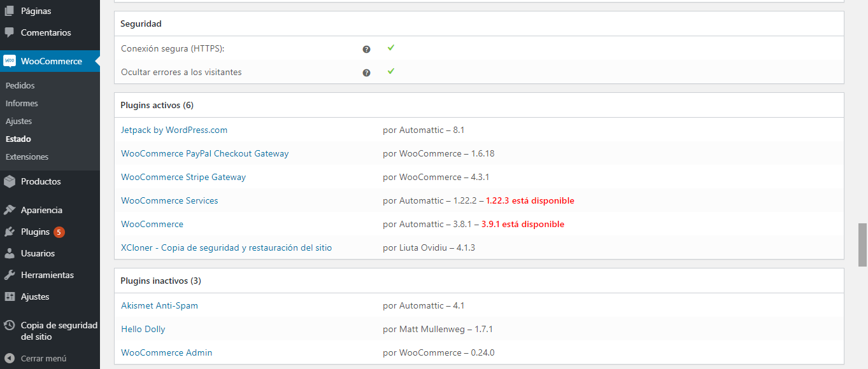Click the Apariencia paintbrush icon
Screen dimensions: 868x369
[x=10, y=210]
